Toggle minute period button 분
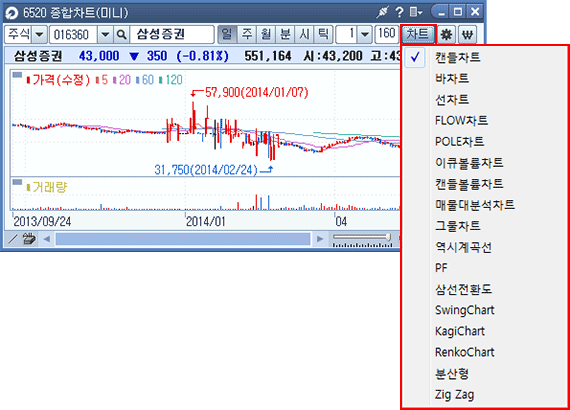 pos(285,35)
